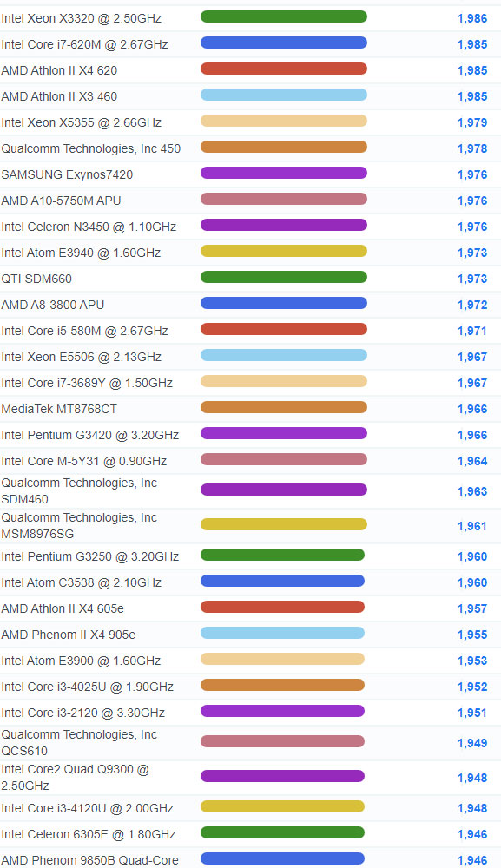Click the score 1,964 for Core M-5Y31
This screenshot has height=868, width=501.
[x=472, y=461]
